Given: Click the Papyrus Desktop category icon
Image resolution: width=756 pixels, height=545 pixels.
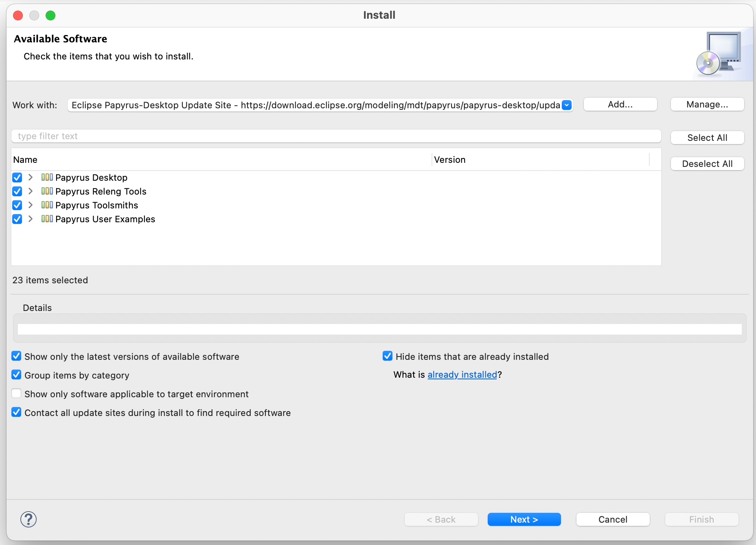Looking at the screenshot, I should click(x=47, y=177).
